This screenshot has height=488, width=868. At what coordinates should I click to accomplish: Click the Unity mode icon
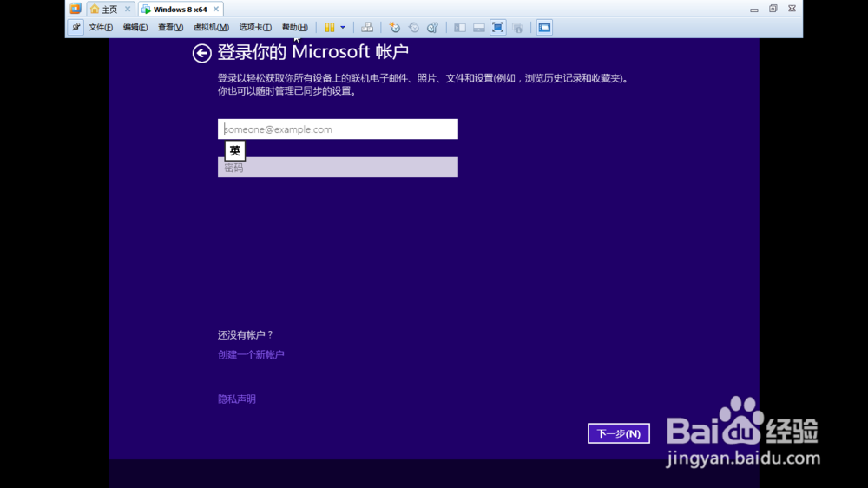[x=517, y=27]
